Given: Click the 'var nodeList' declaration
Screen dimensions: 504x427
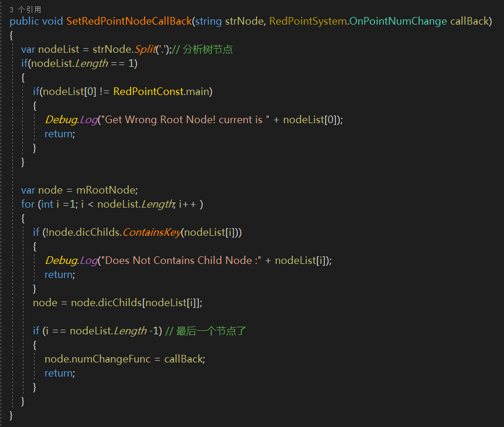Looking at the screenshot, I should 50,49.
